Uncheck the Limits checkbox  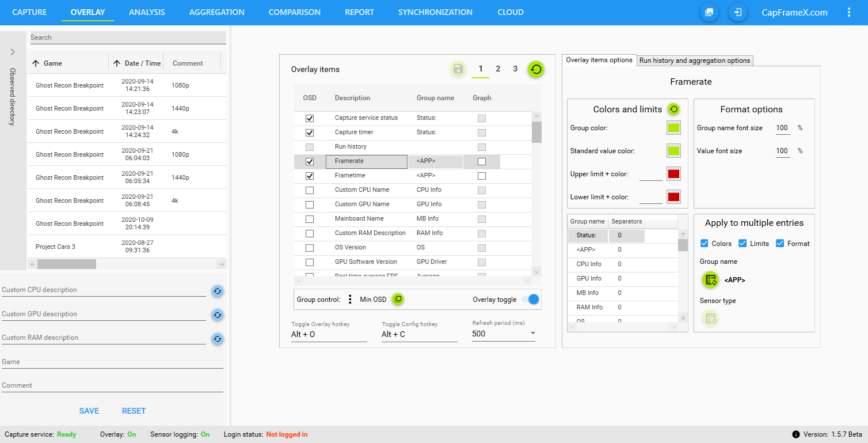(743, 244)
